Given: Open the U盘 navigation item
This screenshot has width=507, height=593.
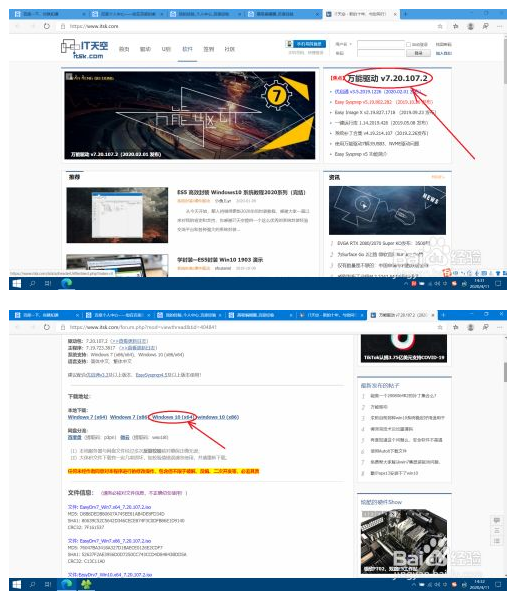Looking at the screenshot, I should pos(166,49).
